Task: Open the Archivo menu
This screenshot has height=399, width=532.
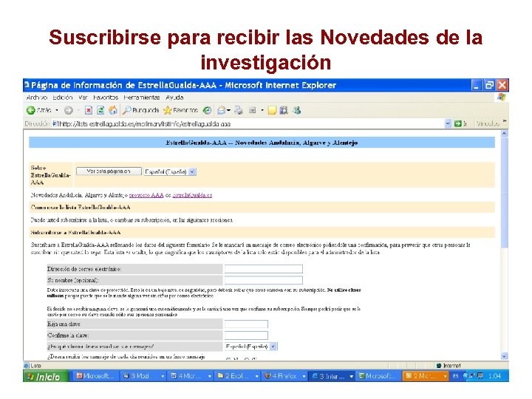Action: pyautogui.click(x=37, y=98)
